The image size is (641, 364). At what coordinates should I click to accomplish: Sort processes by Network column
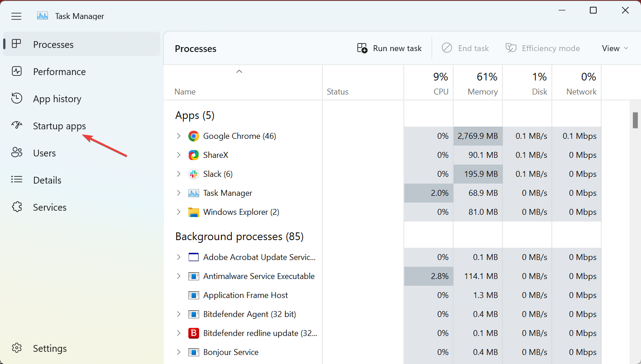click(576, 83)
